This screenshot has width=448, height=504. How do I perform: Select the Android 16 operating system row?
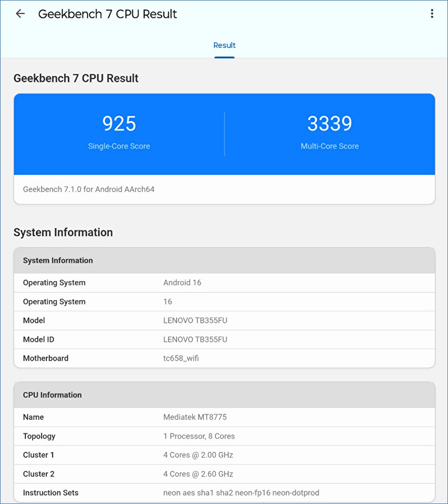tap(225, 283)
